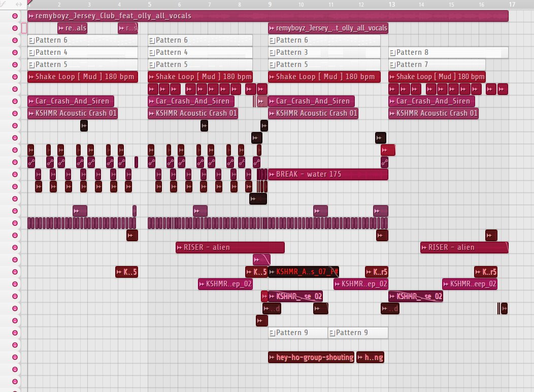Select the small red clip directly left of first KSHMR_se_02

point(264,297)
